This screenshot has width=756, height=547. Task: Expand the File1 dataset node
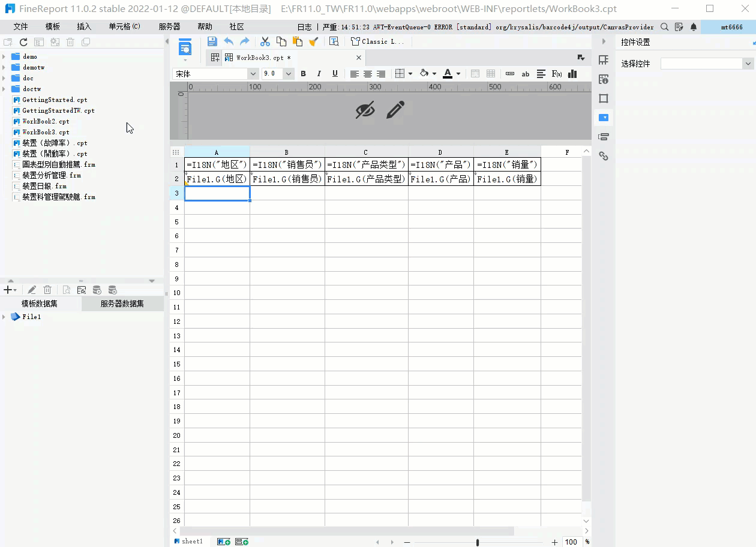tap(4, 317)
